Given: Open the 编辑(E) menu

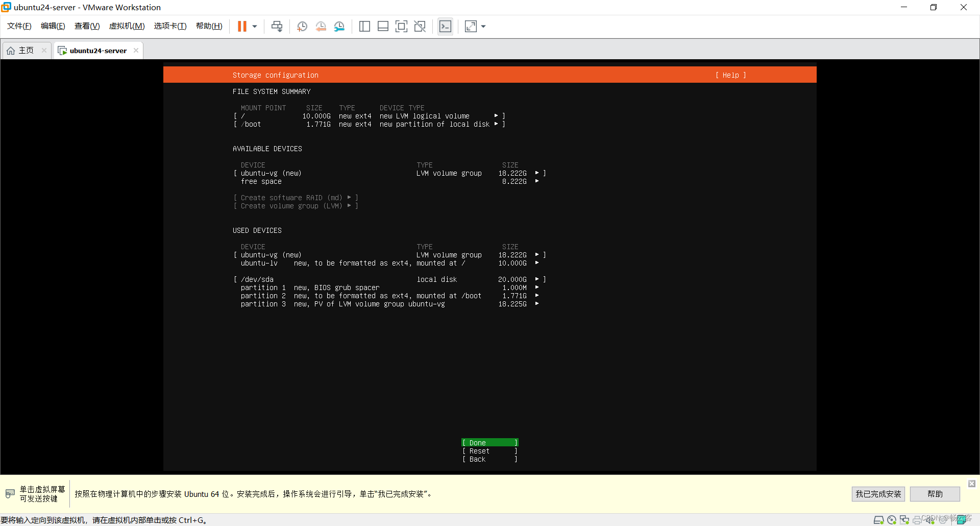Looking at the screenshot, I should [x=53, y=26].
